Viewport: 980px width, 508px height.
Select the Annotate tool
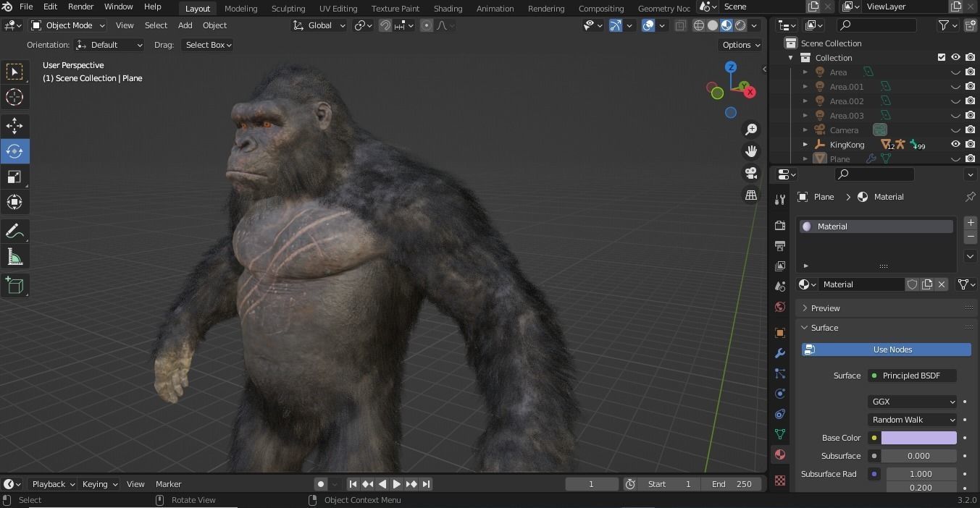pyautogui.click(x=14, y=232)
